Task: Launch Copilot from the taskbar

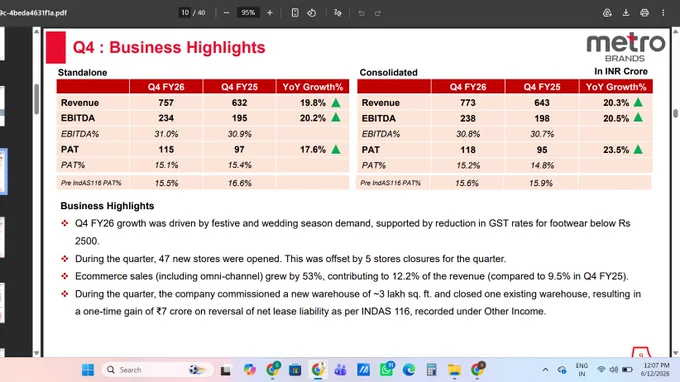Action: 249,370
